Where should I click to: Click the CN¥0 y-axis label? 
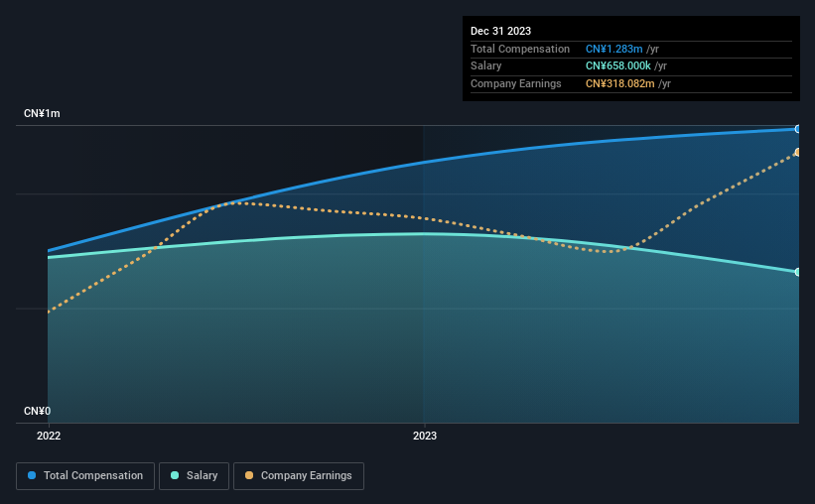pos(38,411)
